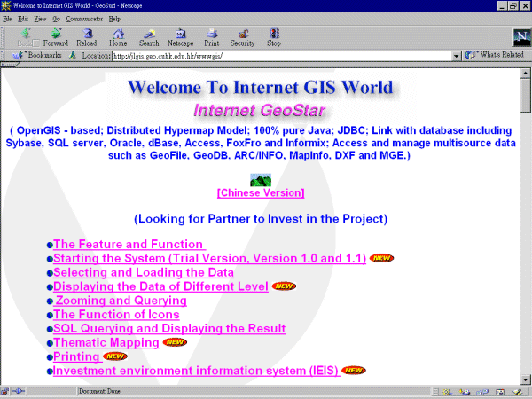This screenshot has height=399, width=532.
Task: Click the NEW badge beside Printing
Action: [115, 356]
